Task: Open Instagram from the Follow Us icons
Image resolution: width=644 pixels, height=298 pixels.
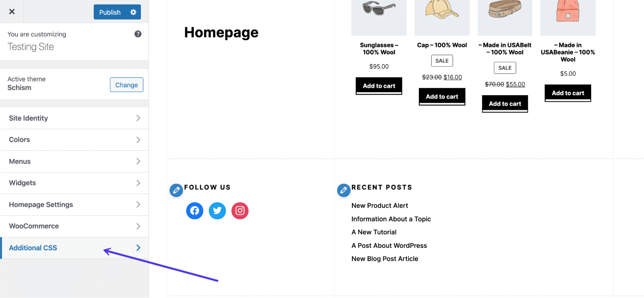Action: 240,210
